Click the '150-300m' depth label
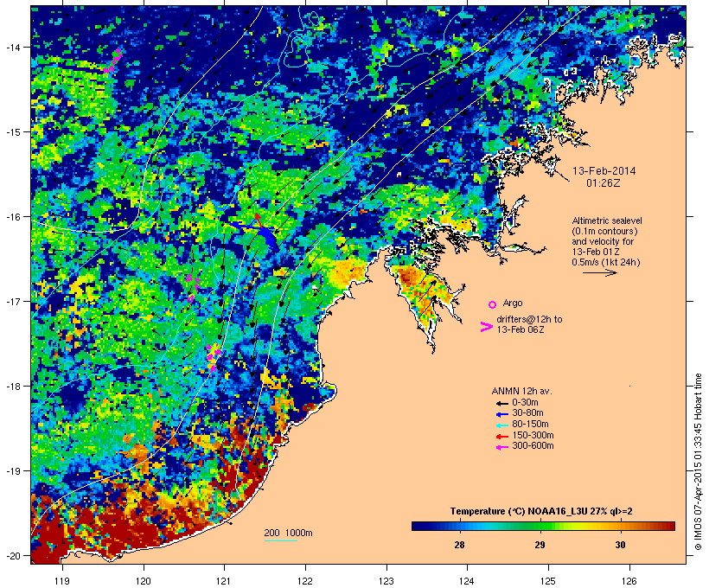 (533, 435)
